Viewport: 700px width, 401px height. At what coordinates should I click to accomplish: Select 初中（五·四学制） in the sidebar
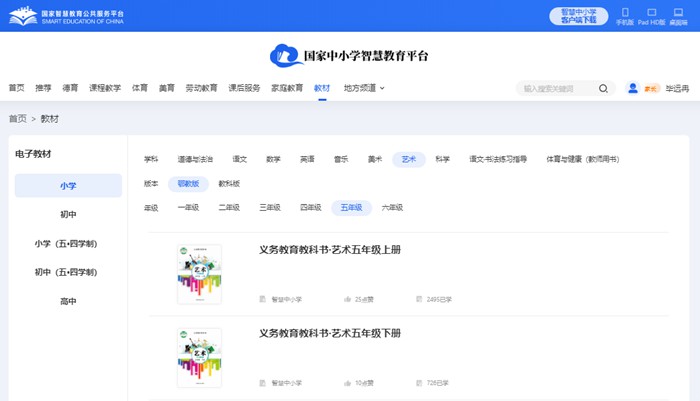click(66, 272)
